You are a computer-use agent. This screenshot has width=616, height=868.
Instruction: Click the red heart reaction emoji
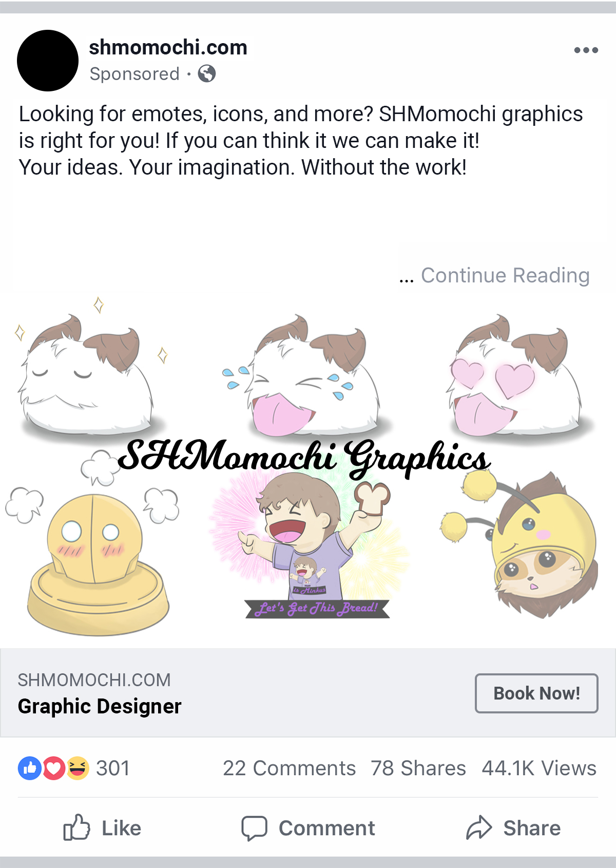(x=53, y=768)
